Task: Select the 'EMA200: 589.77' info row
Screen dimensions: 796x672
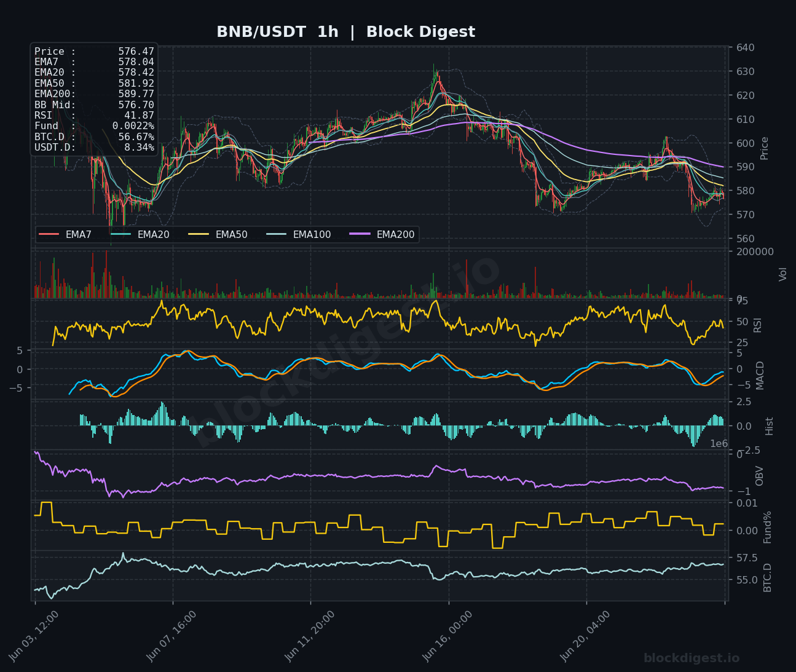Action: pyautogui.click(x=94, y=94)
